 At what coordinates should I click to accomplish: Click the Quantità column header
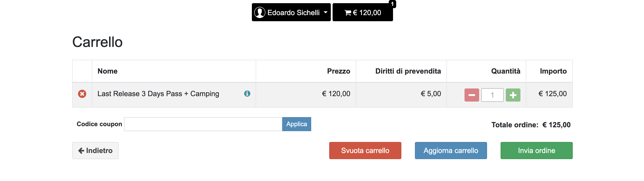(x=506, y=71)
